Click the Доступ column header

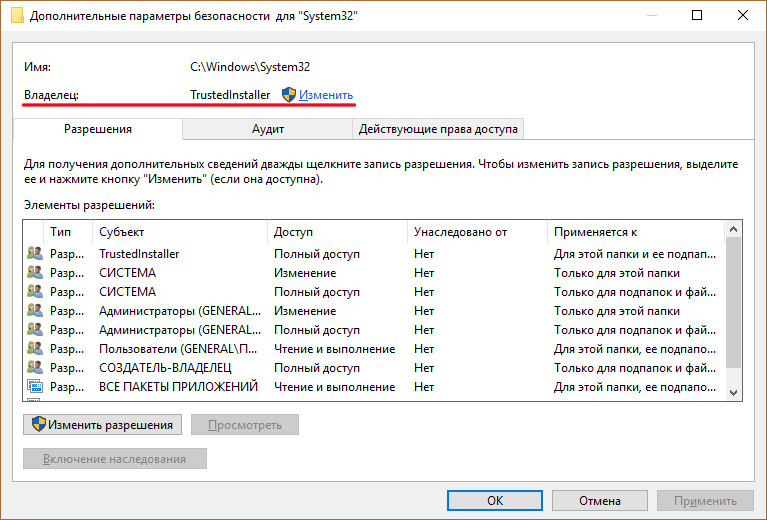(x=338, y=232)
